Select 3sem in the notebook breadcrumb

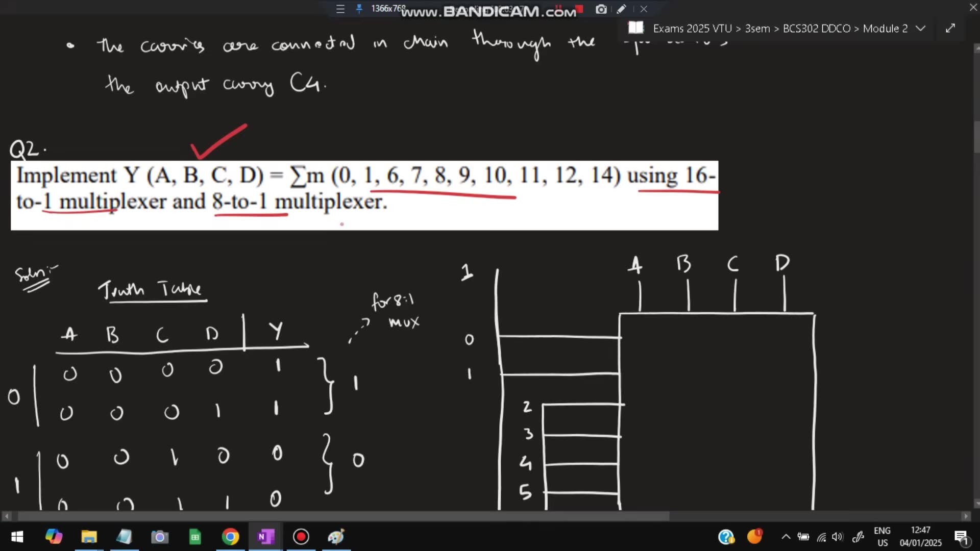tap(756, 29)
